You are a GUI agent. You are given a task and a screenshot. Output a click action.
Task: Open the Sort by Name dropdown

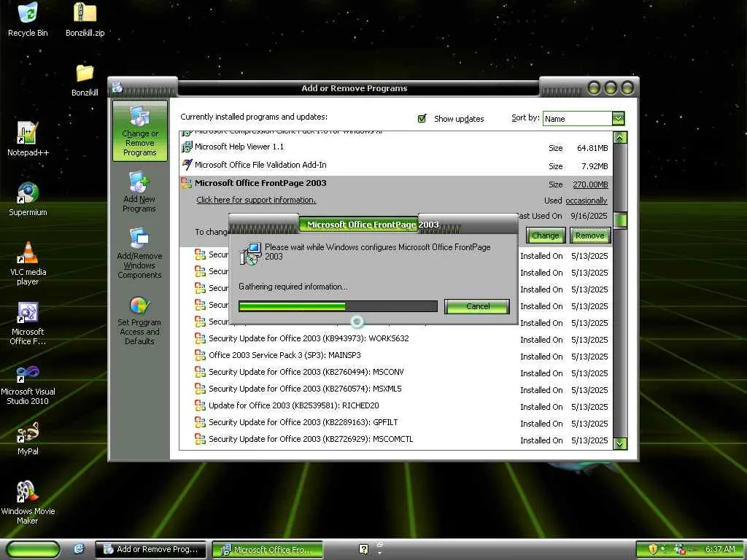pyautogui.click(x=583, y=119)
